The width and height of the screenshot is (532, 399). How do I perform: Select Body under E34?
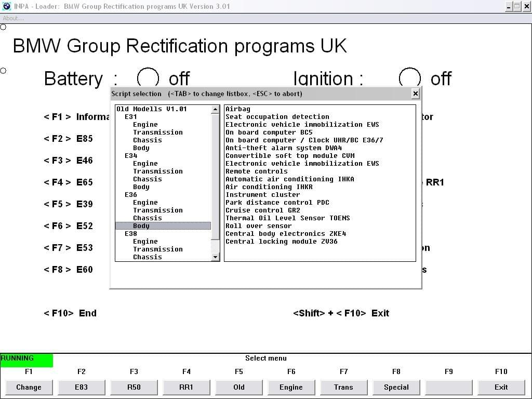coord(141,187)
